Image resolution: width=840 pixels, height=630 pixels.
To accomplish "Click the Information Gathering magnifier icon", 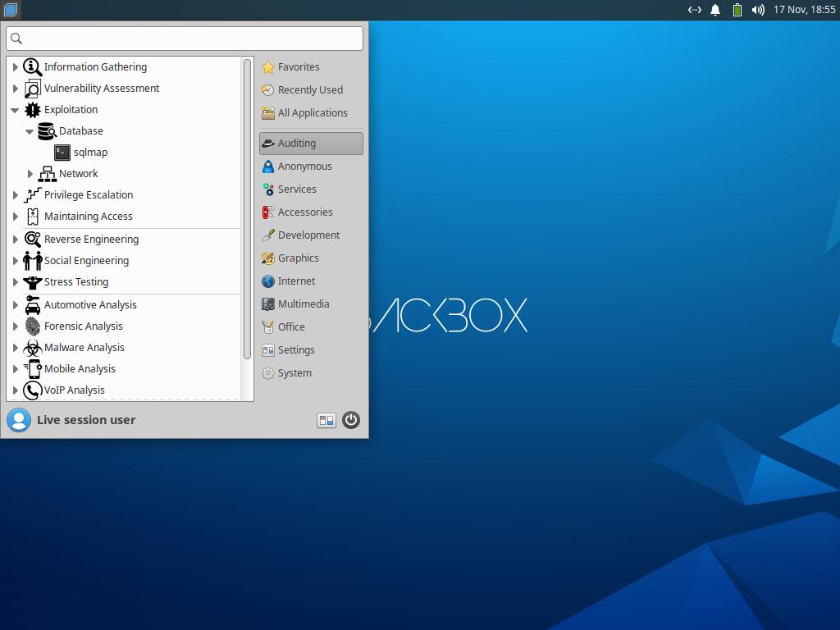I will [32, 67].
